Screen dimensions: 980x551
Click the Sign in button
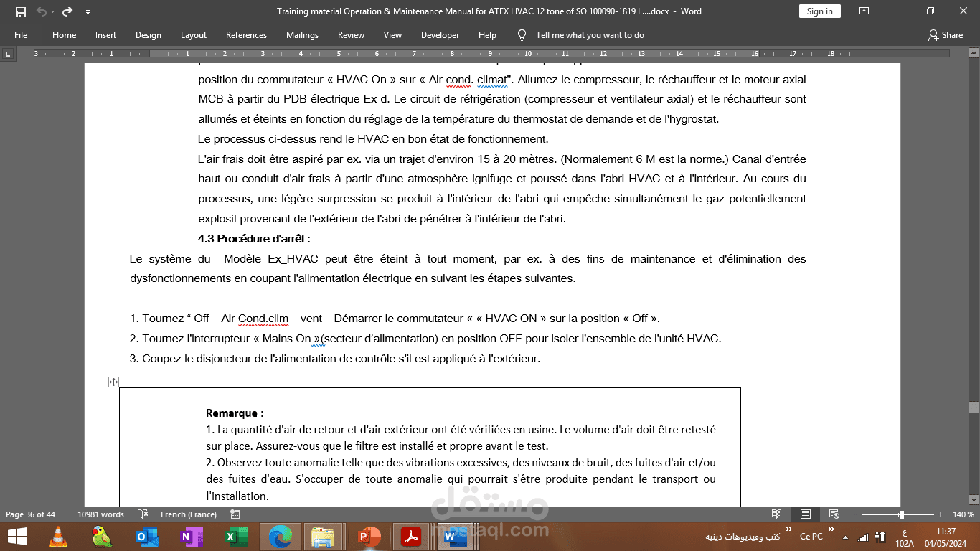[x=819, y=11]
